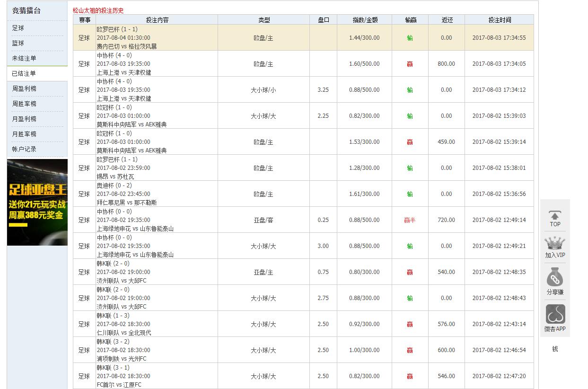
Task: Open 周盈利榜 ranking
Action: tap(24, 88)
